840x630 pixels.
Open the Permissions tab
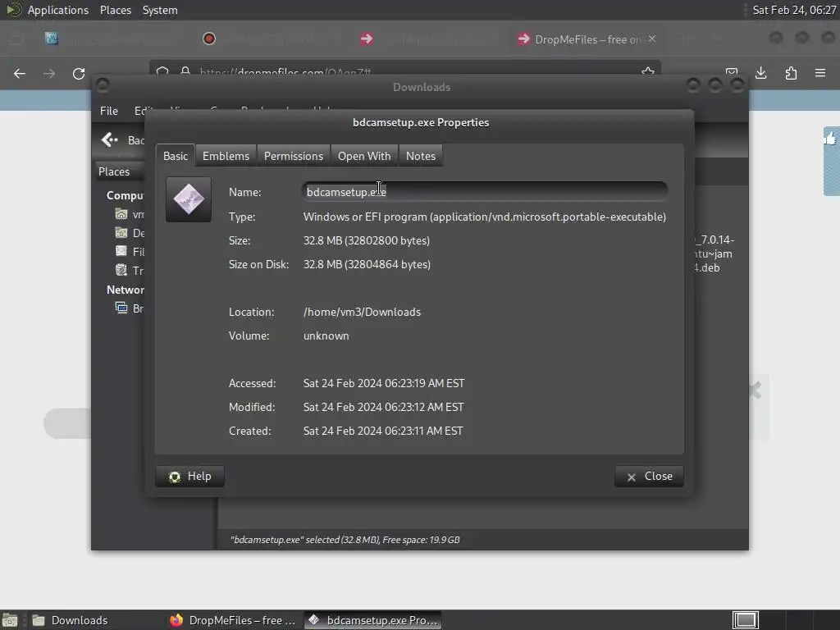(x=293, y=156)
